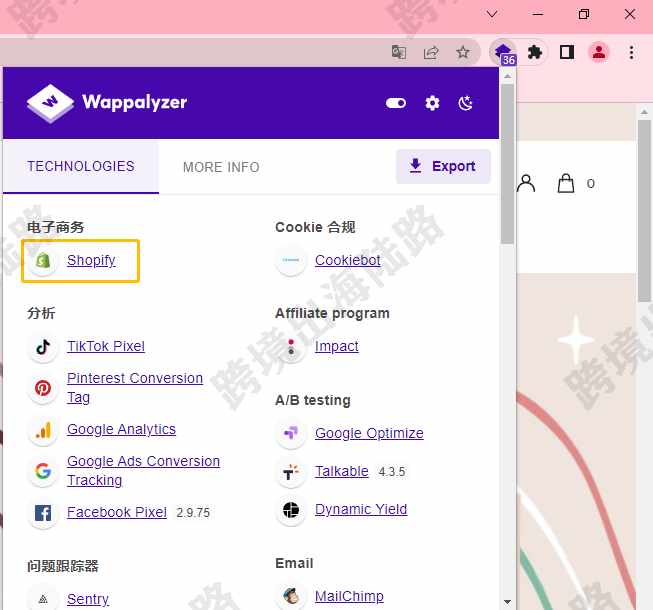Bookmark this page with the star icon
Viewport: 653px width, 610px height.
click(463, 52)
